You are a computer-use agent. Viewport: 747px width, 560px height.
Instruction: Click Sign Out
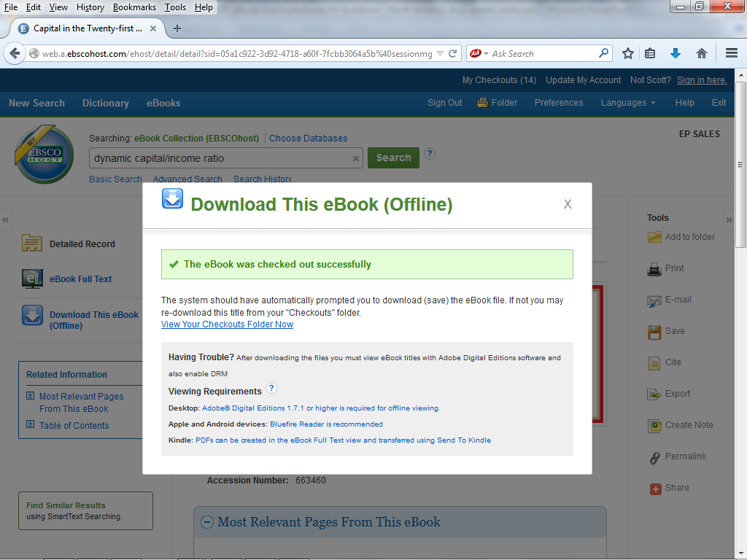pyautogui.click(x=444, y=103)
